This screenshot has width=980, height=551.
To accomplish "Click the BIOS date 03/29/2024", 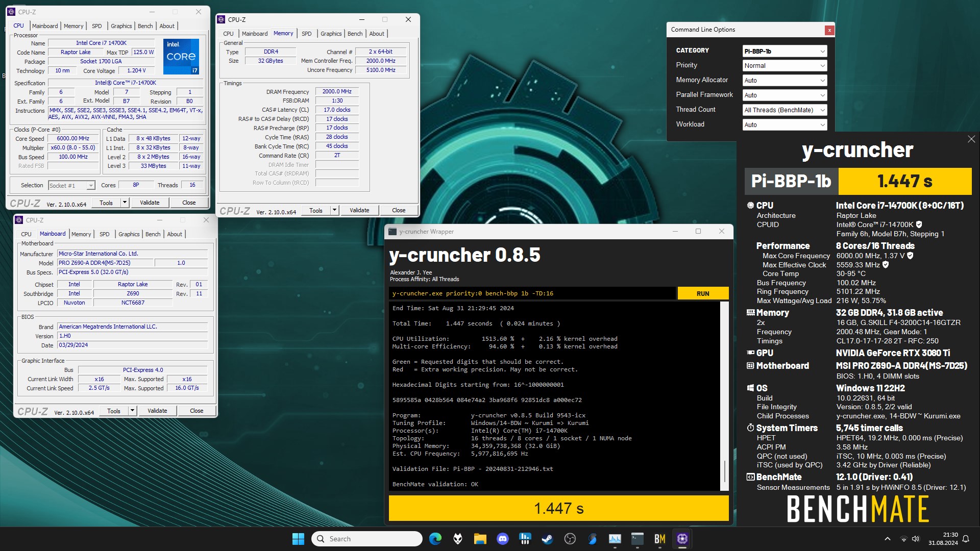I will click(133, 345).
